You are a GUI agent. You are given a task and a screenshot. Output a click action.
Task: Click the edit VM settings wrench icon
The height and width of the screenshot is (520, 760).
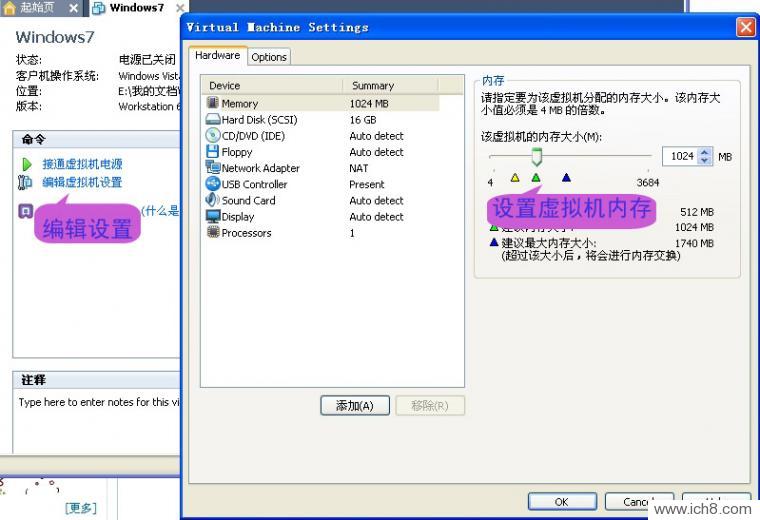click(25, 182)
